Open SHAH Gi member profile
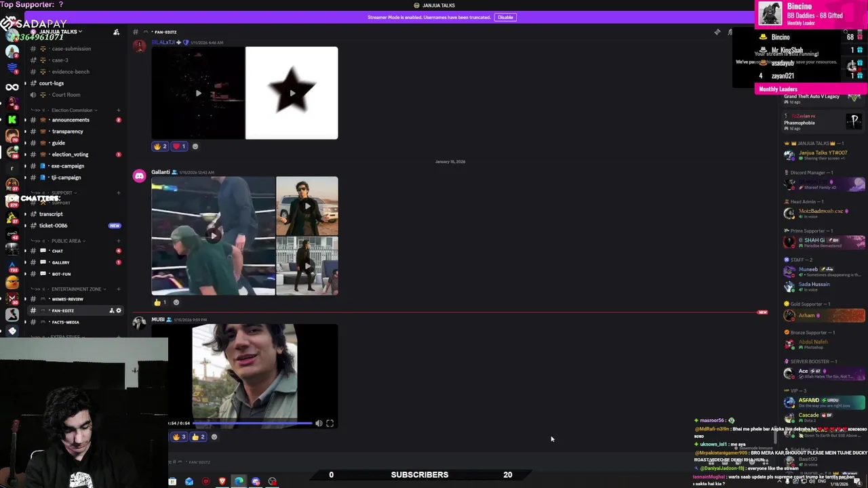 (824, 243)
